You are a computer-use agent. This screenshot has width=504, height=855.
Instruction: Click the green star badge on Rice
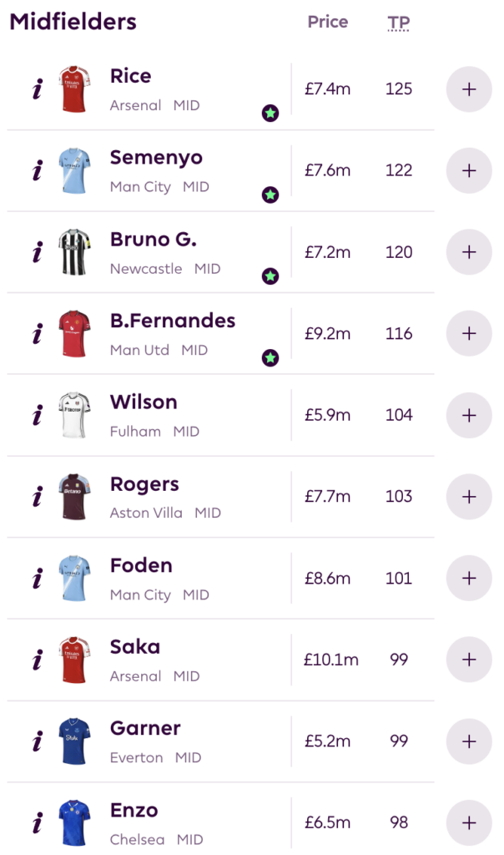(x=270, y=114)
